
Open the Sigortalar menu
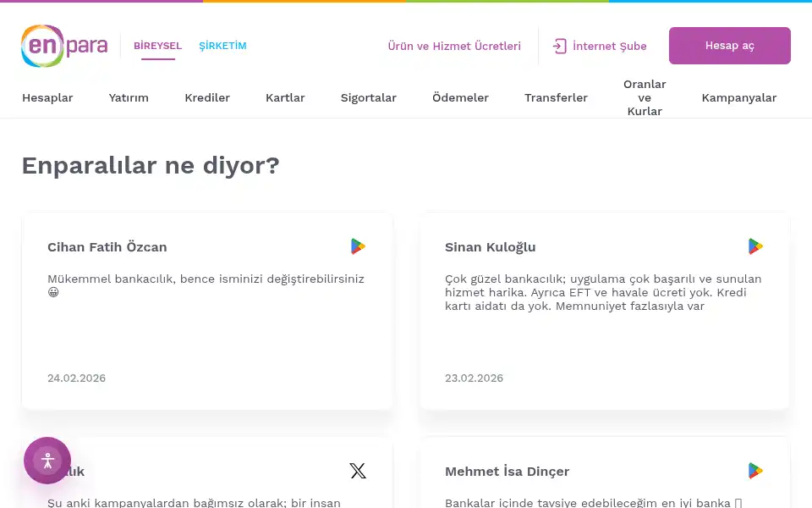point(369,97)
